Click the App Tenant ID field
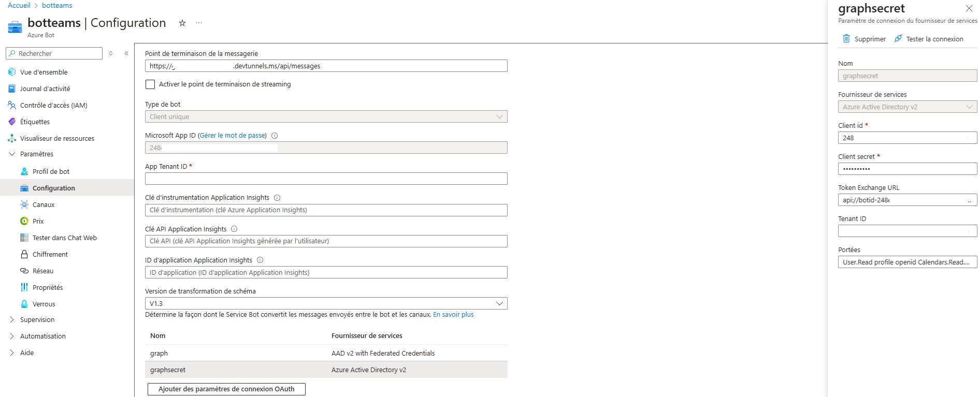The width and height of the screenshot is (980, 397). click(x=326, y=179)
